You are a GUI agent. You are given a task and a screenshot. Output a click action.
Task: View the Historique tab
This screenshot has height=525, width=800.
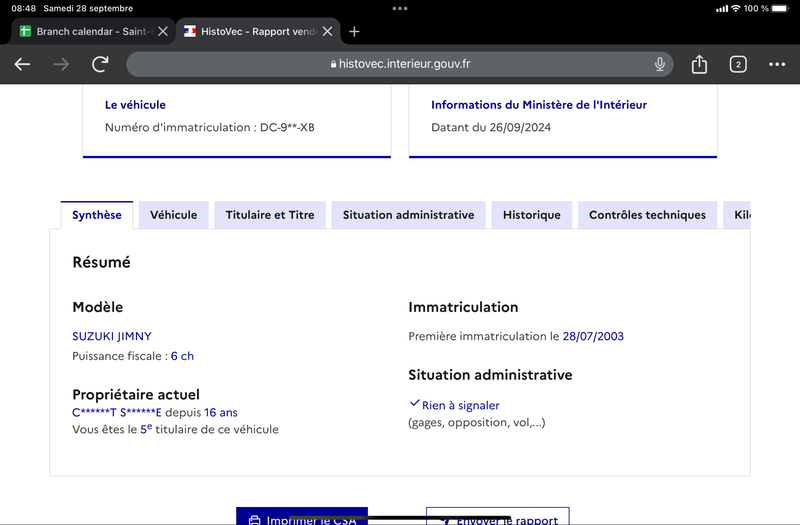point(532,215)
